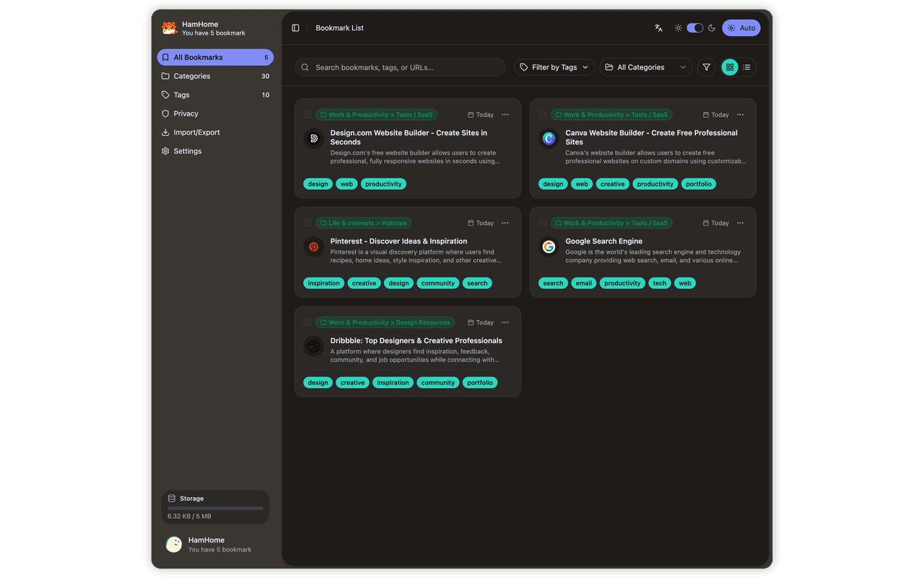The image size is (924, 578).
Task: Click the community tag on Dribbble card
Action: pos(438,383)
